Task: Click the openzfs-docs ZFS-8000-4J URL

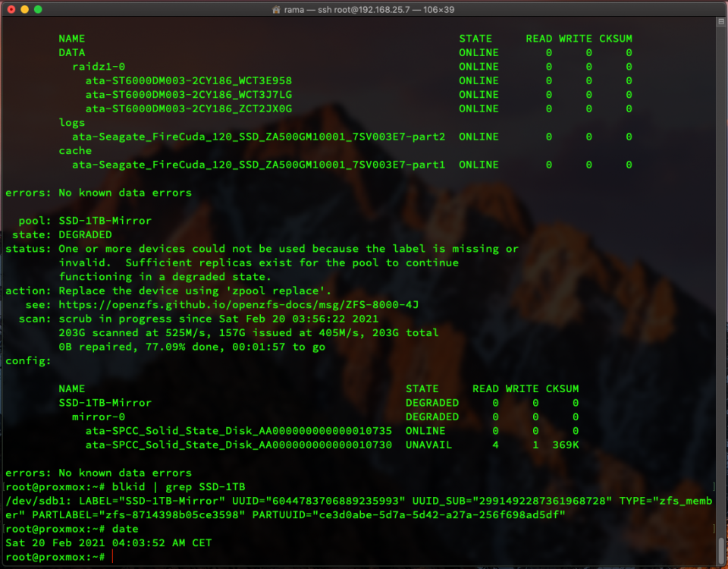Action: tap(239, 305)
